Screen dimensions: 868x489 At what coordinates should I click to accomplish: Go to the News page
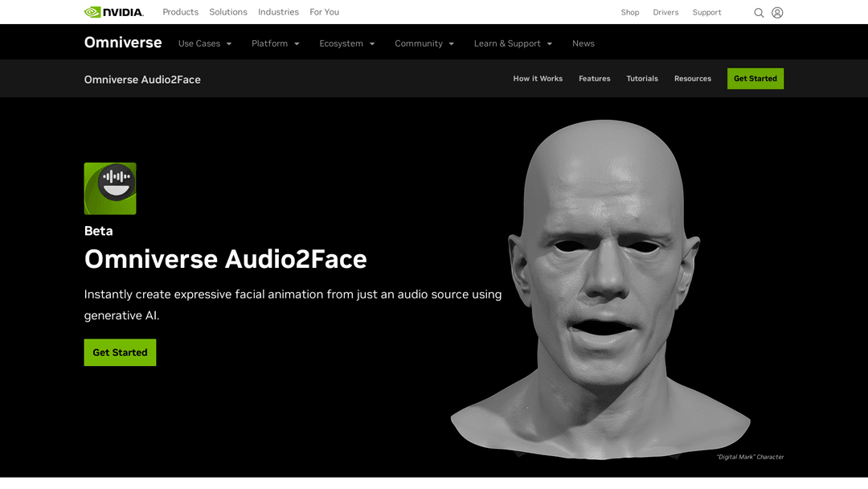click(583, 43)
